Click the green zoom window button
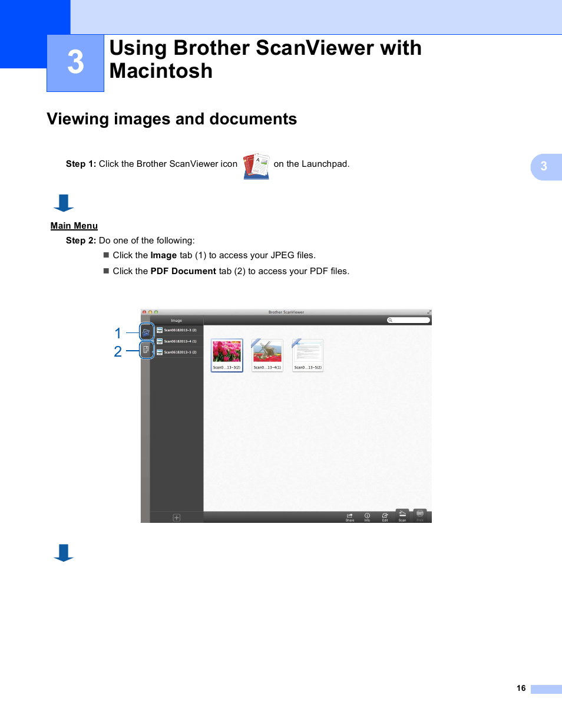Image resolution: width=562 pixels, height=728 pixels. (x=156, y=312)
